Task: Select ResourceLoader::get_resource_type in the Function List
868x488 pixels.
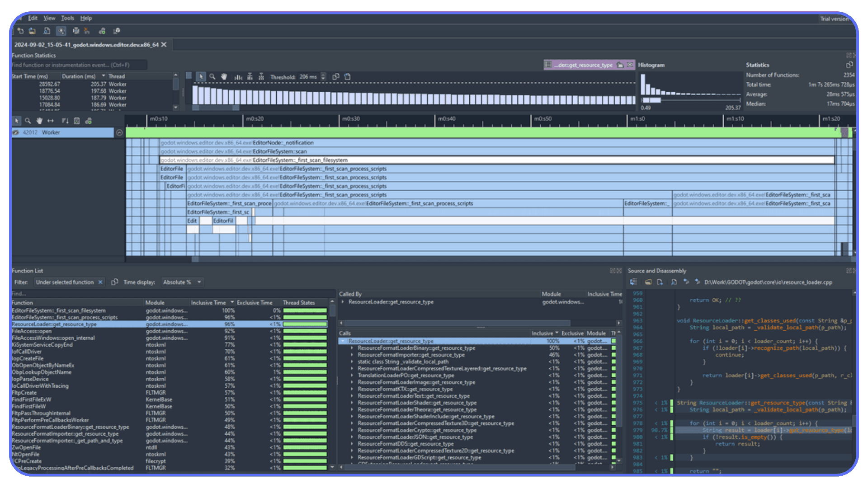Action: click(x=54, y=324)
